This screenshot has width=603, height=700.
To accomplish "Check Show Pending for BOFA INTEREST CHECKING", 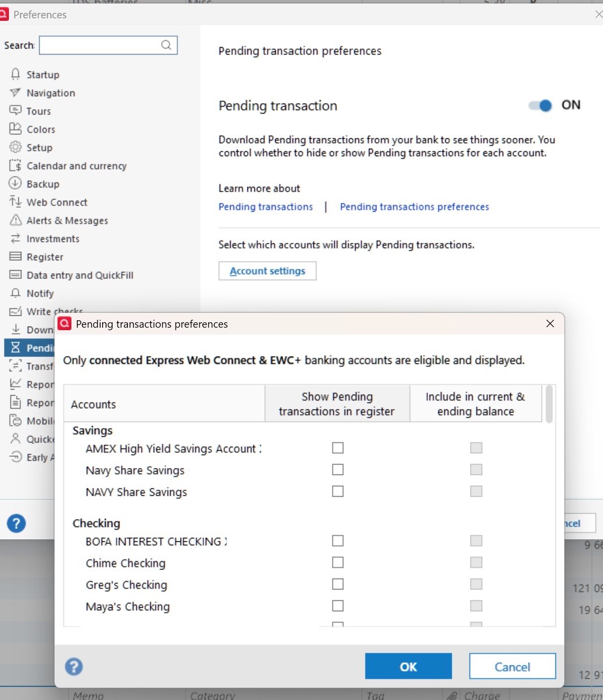I will pos(338,540).
